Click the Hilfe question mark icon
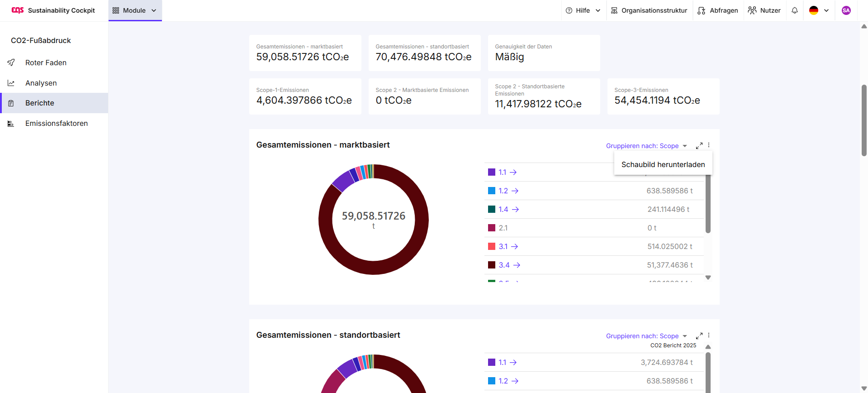This screenshot has height=393, width=868. [x=569, y=10]
